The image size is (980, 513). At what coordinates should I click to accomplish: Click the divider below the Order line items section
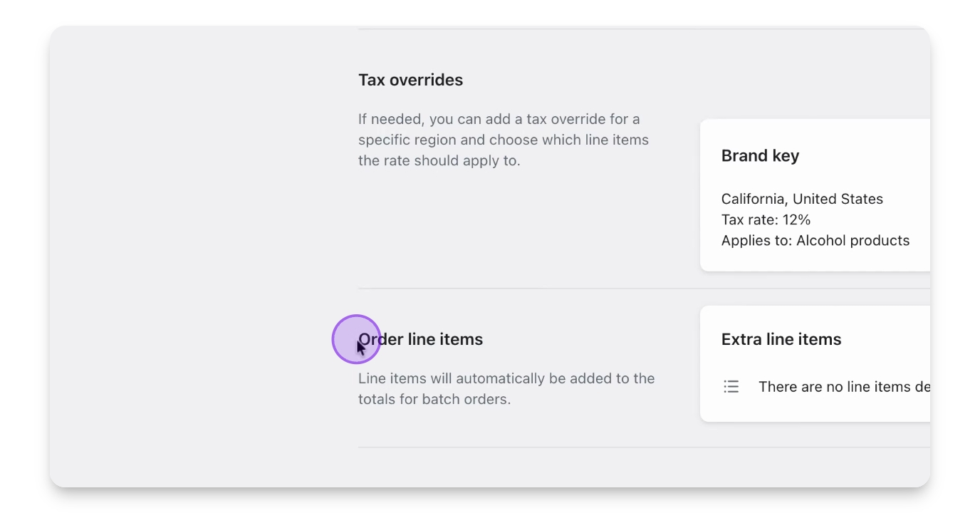coord(527,447)
